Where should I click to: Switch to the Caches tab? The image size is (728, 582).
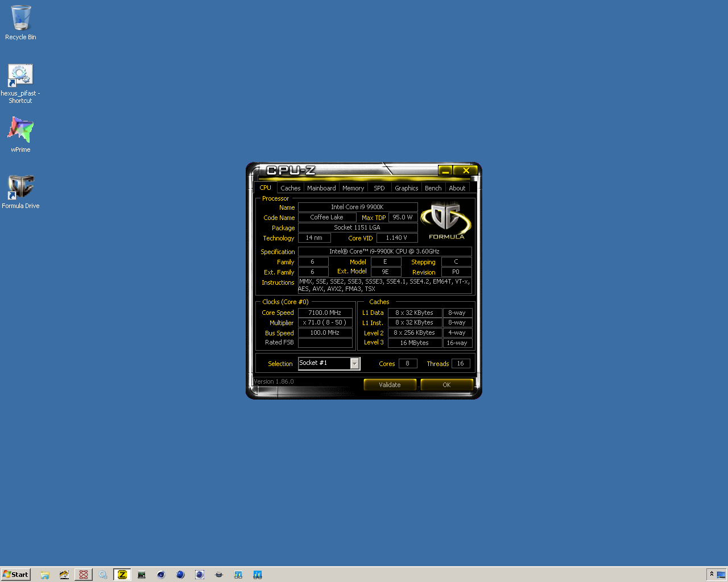[x=290, y=188]
